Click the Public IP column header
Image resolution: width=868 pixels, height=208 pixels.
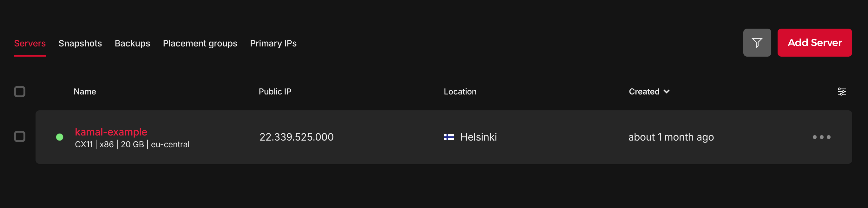point(275,92)
